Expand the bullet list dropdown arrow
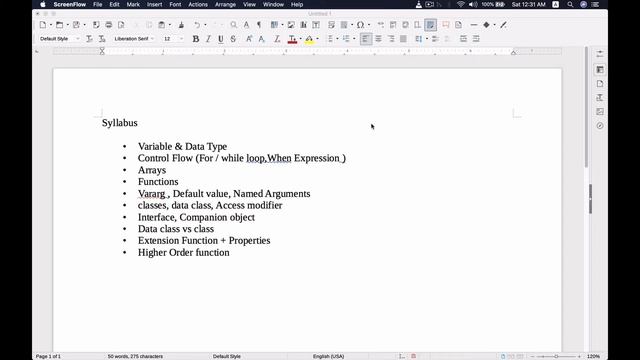 click(338, 39)
